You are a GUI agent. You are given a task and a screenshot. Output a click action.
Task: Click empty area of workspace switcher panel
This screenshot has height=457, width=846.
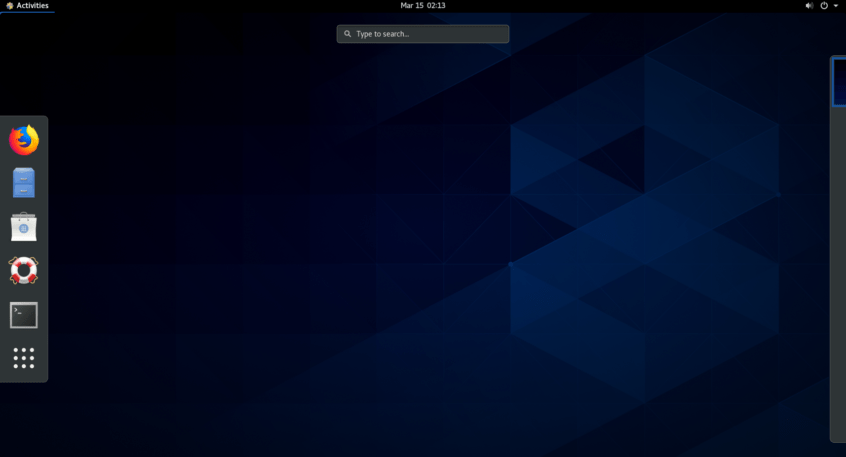(839, 270)
